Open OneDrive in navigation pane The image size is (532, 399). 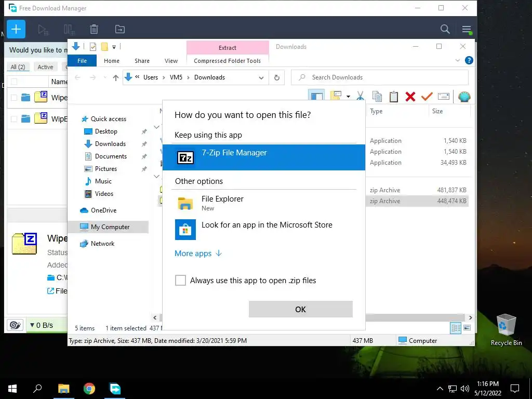tap(103, 210)
